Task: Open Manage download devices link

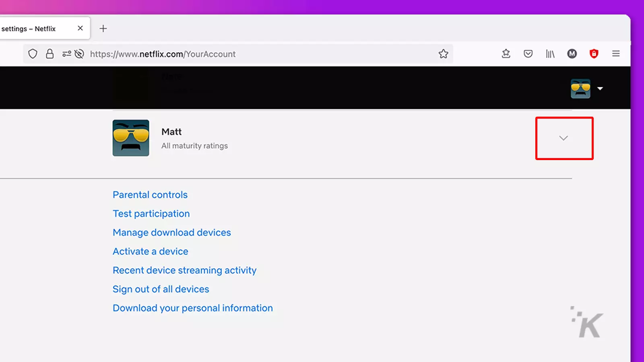Action: tap(172, 232)
